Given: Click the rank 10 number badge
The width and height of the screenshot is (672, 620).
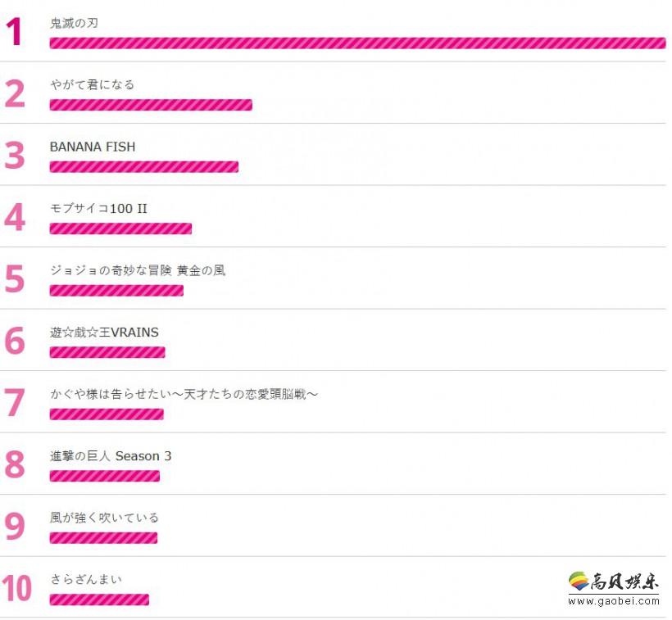Looking at the screenshot, I should [16, 588].
